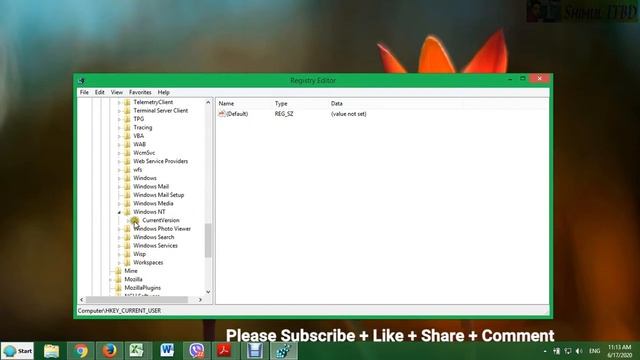Expand the Windows Media key
The width and height of the screenshot is (640, 360).
pyautogui.click(x=119, y=204)
